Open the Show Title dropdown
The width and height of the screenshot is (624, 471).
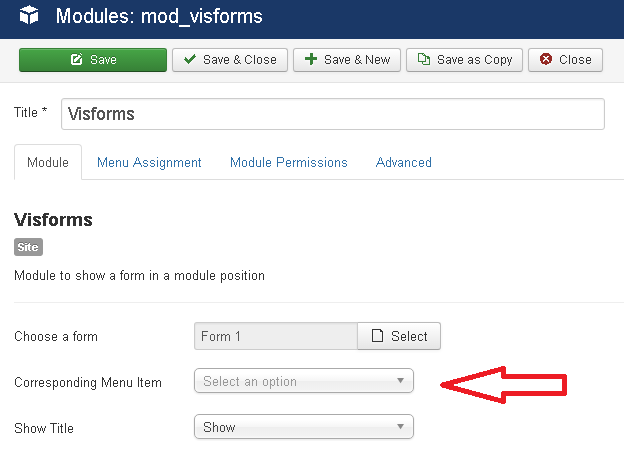(x=302, y=427)
